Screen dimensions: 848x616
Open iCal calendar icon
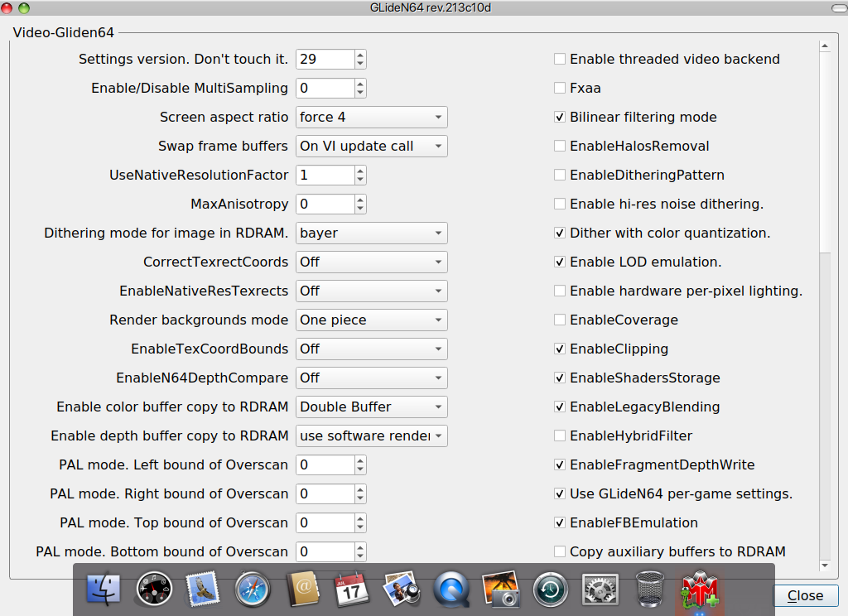coord(352,590)
